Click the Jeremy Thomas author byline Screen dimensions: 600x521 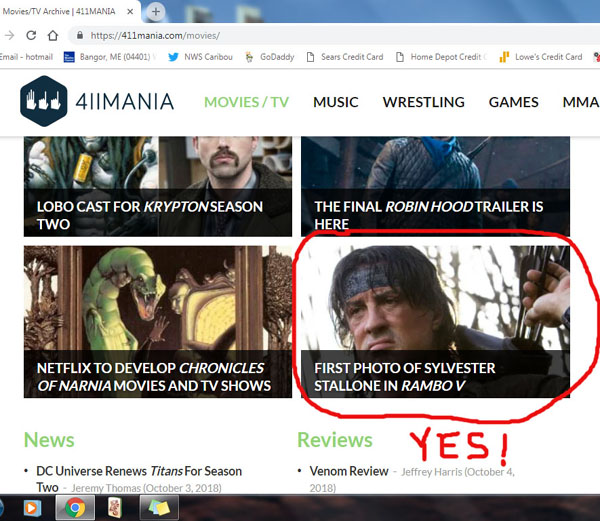(106, 488)
